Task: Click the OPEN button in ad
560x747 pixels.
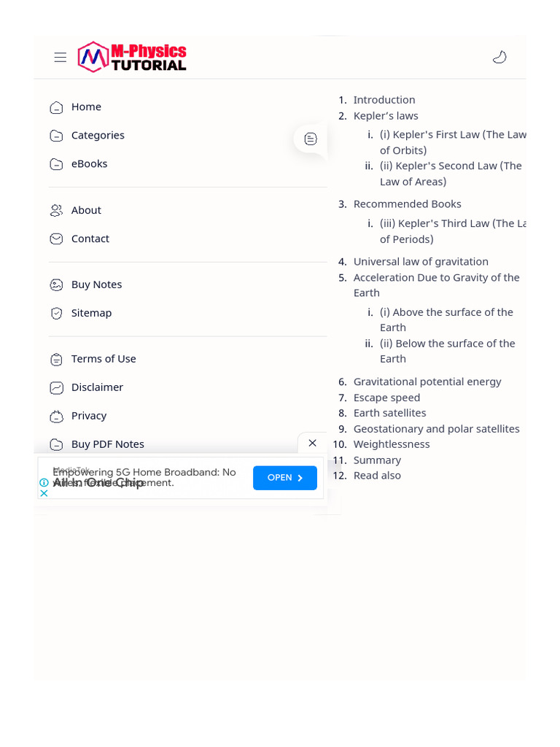Action: 285,478
